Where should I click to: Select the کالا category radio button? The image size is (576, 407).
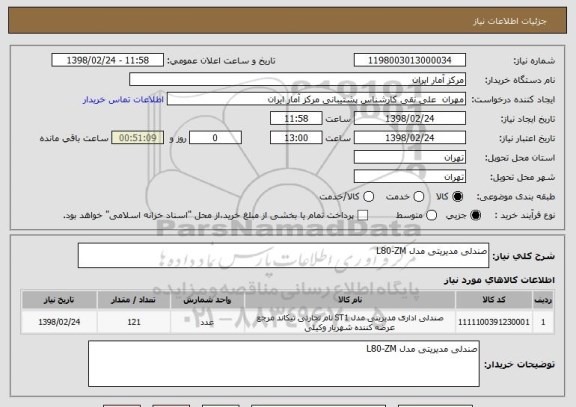point(457,197)
